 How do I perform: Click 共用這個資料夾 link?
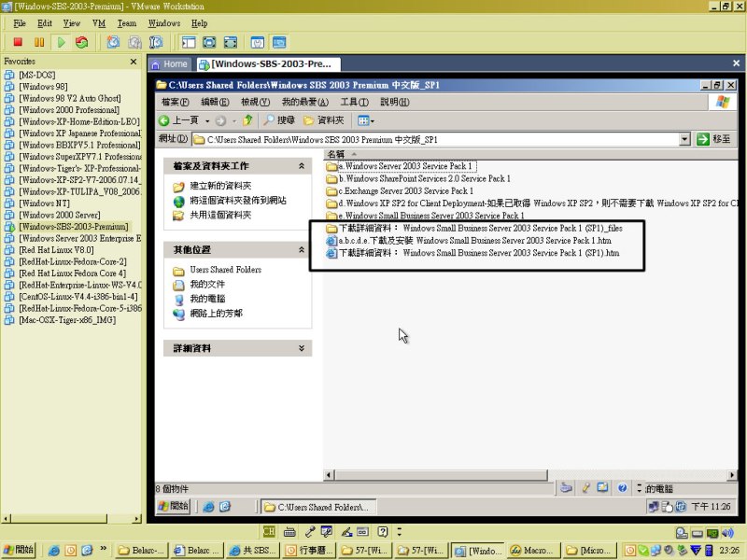coord(220,216)
